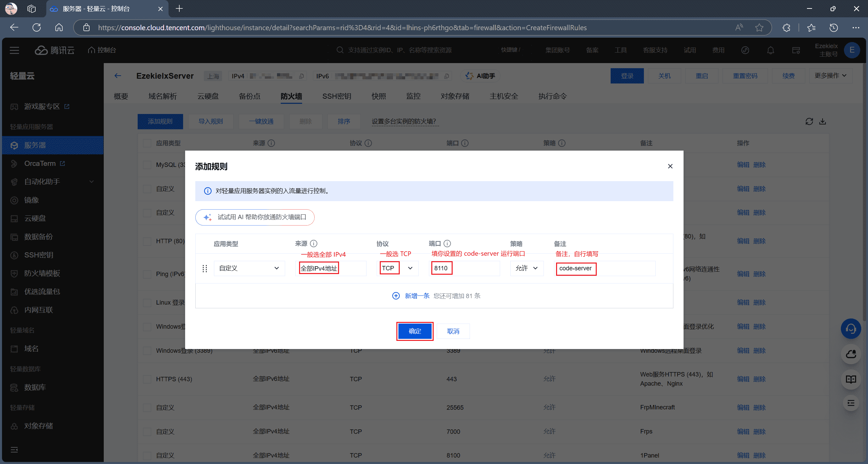Click the 登录 button in the instance header
This screenshot has width=868, height=464.
(627, 76)
